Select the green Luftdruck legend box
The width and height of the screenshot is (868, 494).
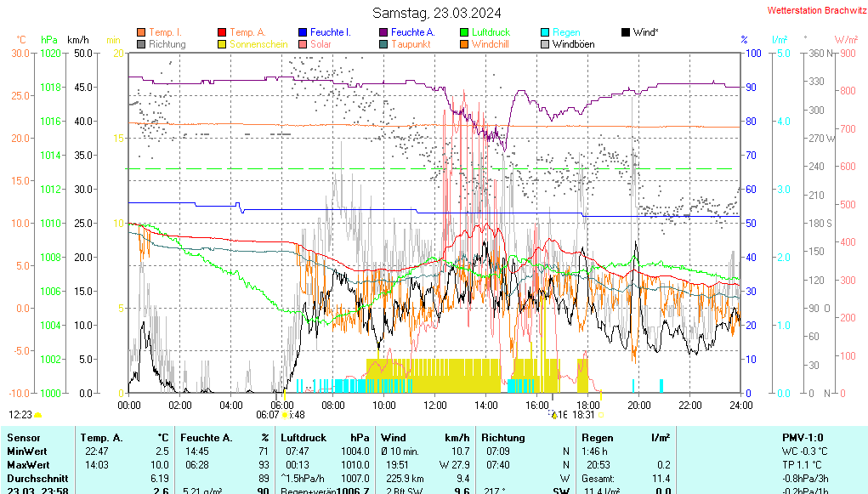(x=464, y=32)
